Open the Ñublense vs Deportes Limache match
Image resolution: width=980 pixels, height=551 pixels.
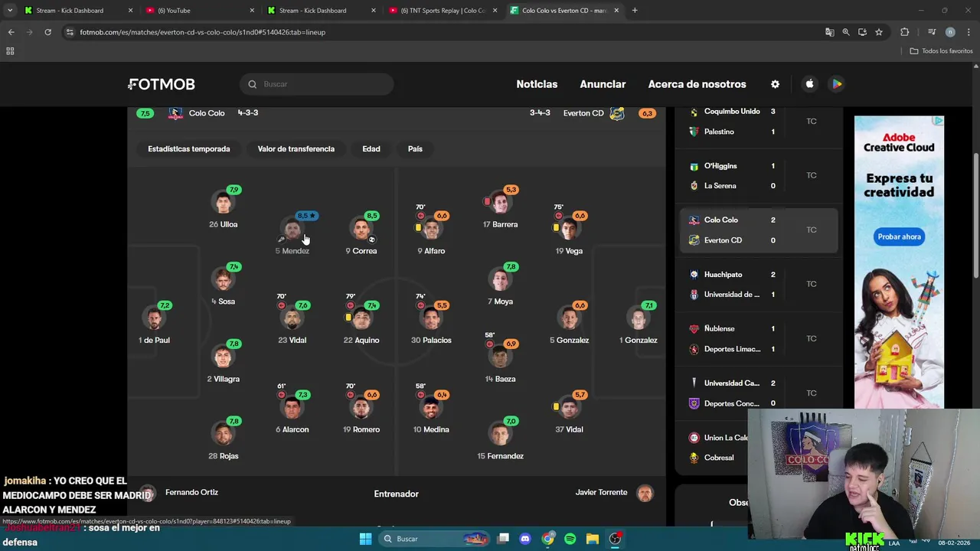pos(758,339)
